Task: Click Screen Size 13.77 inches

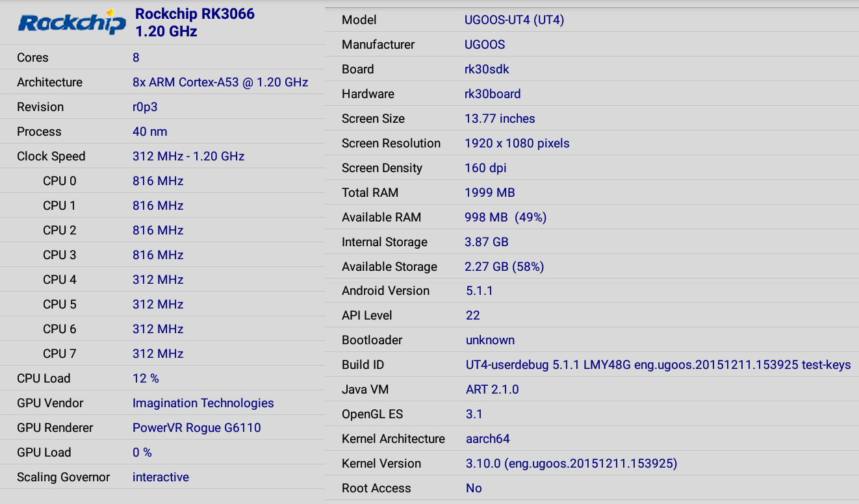Action: point(500,118)
